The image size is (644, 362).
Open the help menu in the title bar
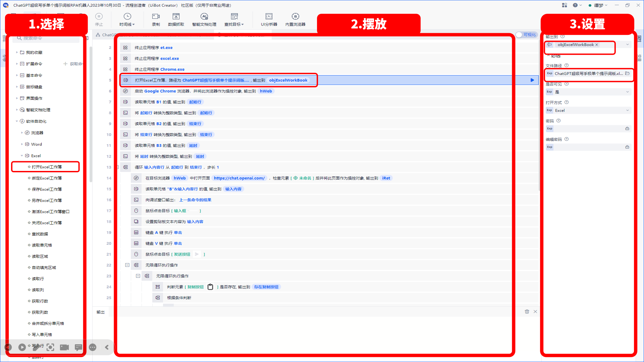(577, 5)
